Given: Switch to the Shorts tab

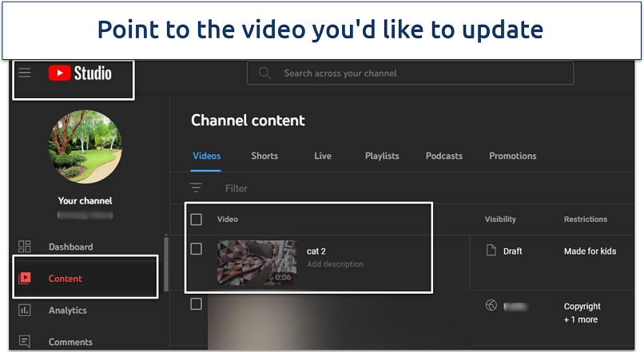Looking at the screenshot, I should point(264,156).
